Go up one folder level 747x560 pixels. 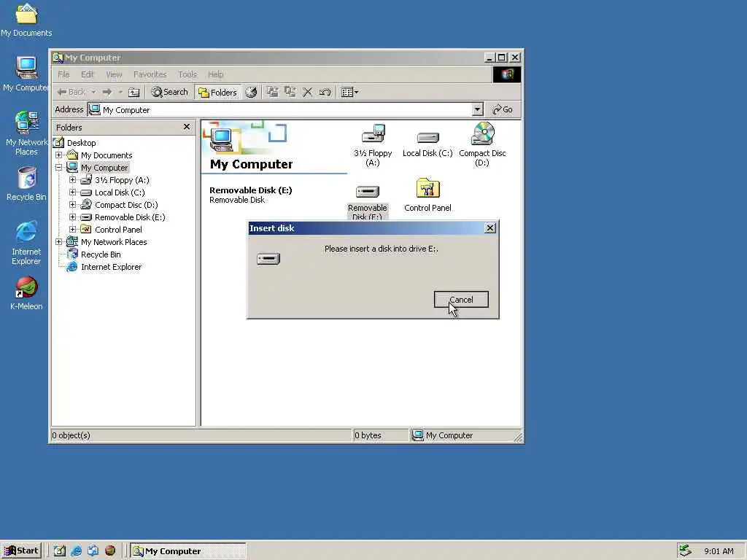(x=134, y=92)
